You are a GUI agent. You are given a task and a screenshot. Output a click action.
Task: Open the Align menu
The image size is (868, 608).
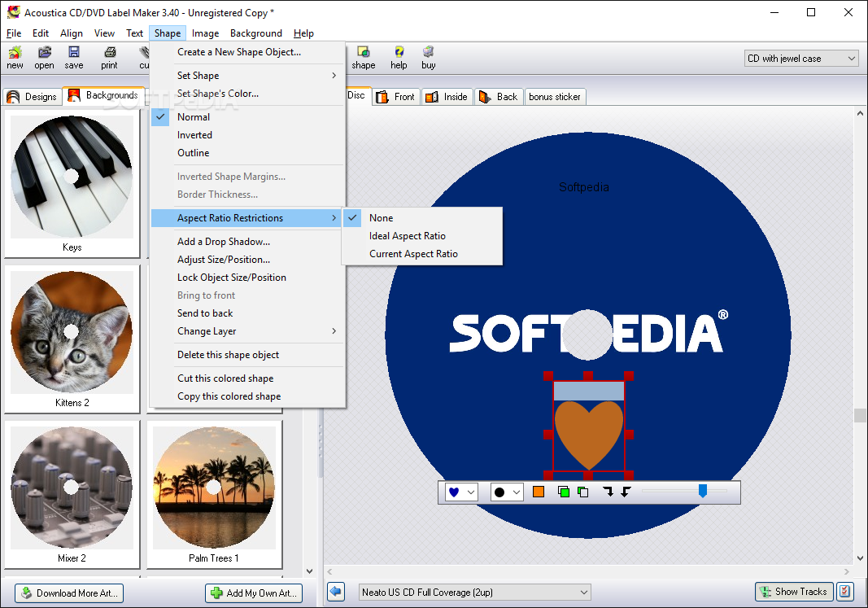[x=72, y=33]
